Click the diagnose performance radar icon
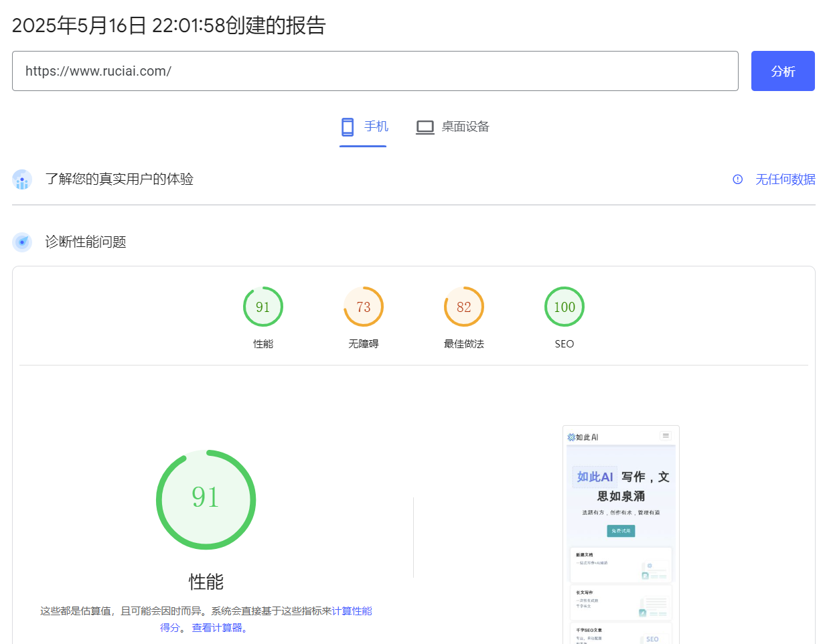 pyautogui.click(x=22, y=242)
